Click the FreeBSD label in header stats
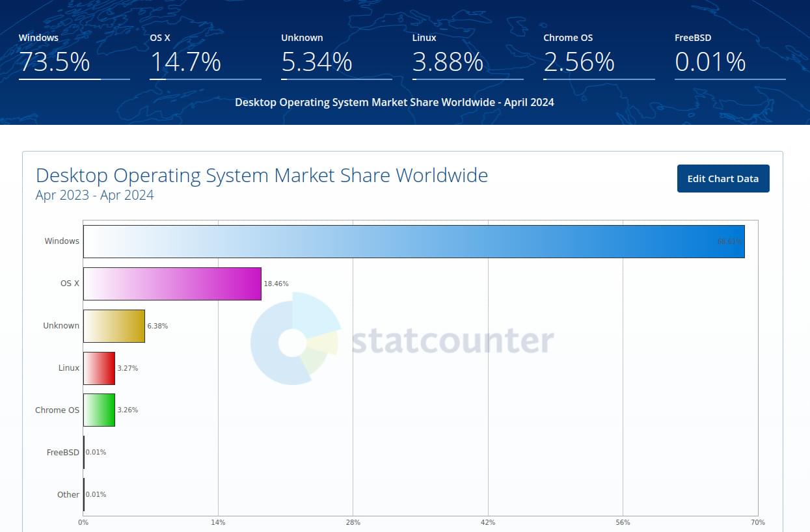The height and width of the screenshot is (532, 810). pos(693,38)
